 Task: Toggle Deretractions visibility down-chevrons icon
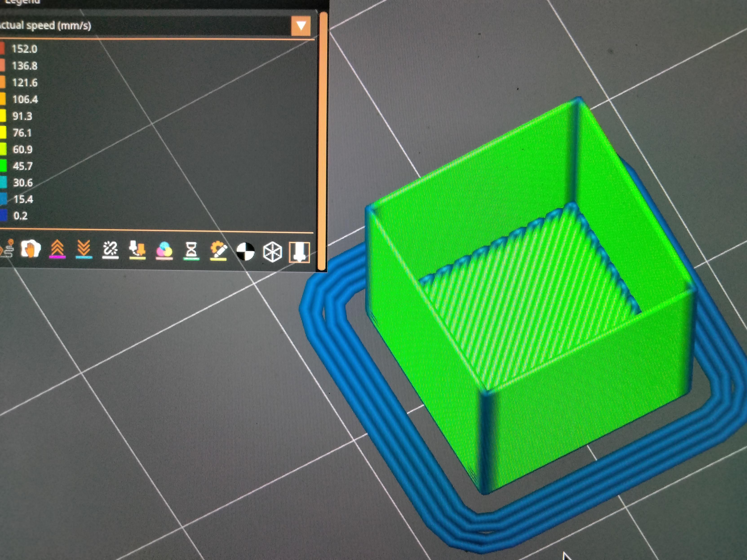(84, 249)
